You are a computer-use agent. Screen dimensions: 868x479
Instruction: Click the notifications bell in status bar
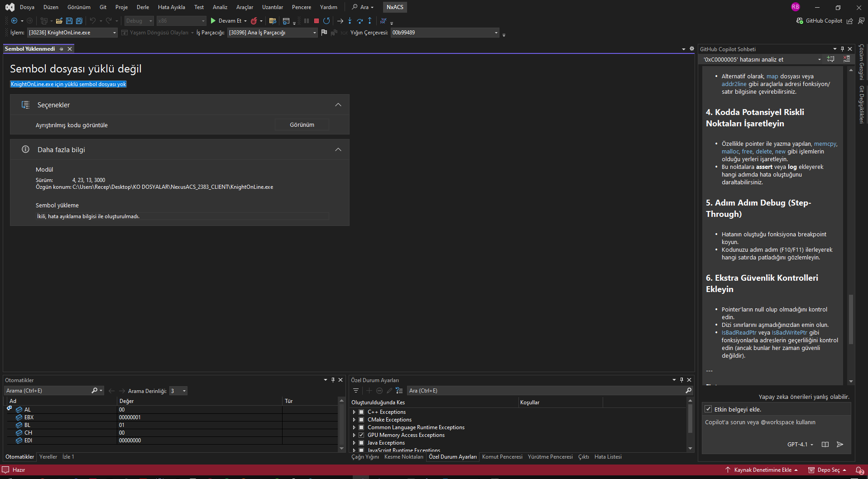(x=859, y=470)
